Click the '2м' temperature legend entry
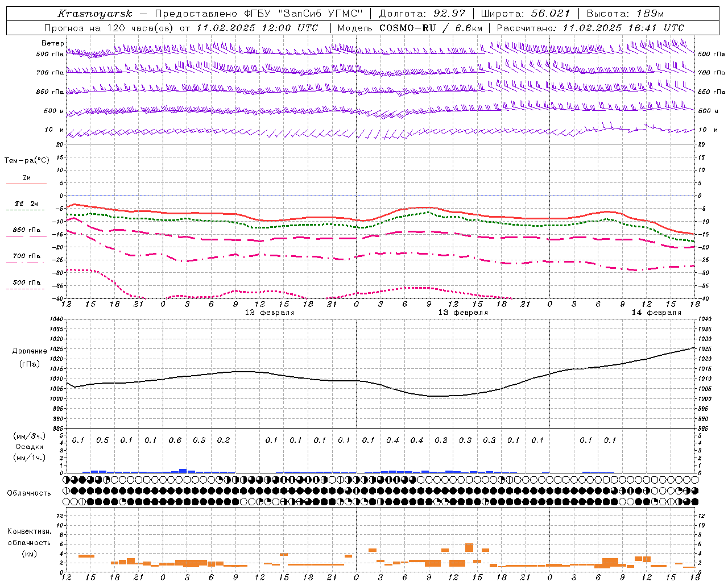This screenshot has width=728, height=582. [x=27, y=177]
